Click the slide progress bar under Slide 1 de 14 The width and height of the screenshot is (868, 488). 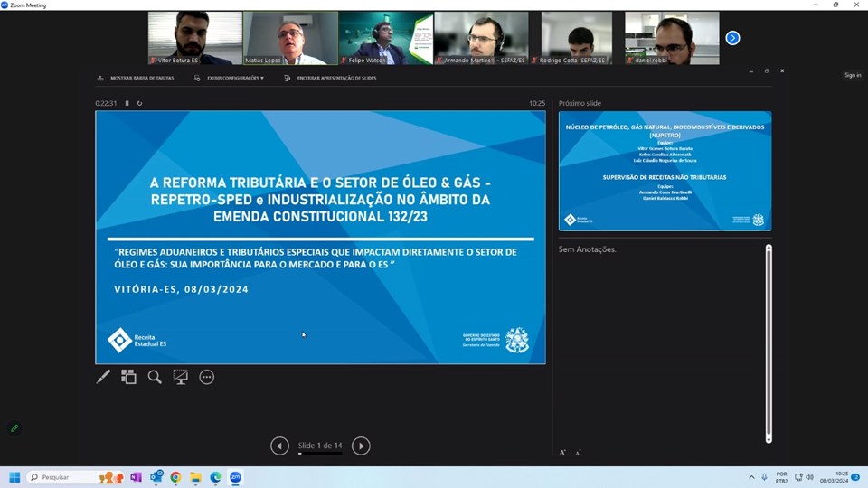[x=320, y=454]
